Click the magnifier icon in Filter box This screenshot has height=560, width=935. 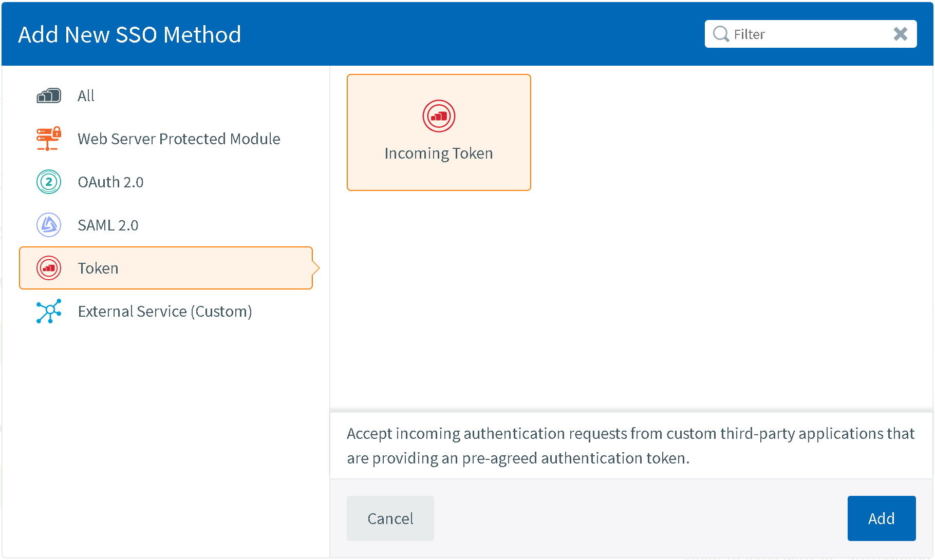coord(721,34)
